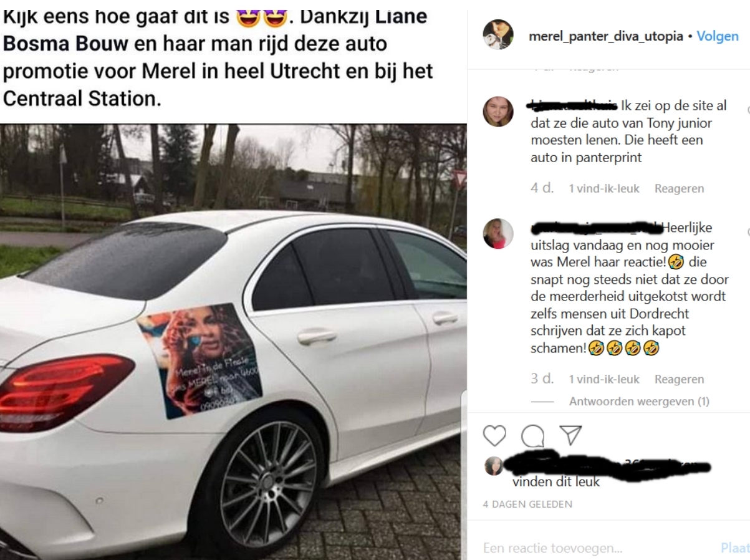This screenshot has width=750, height=560.
Task: Like the panterprint comment via its small heart
Action: click(748, 110)
